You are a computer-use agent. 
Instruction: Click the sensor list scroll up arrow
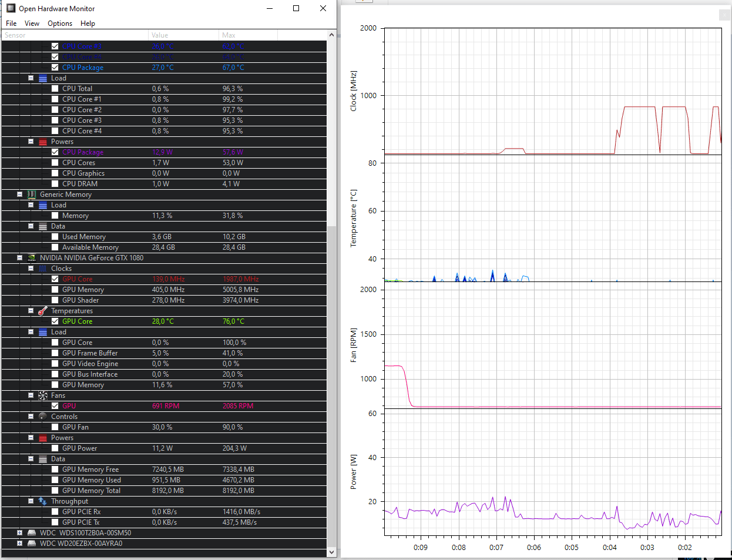(331, 35)
